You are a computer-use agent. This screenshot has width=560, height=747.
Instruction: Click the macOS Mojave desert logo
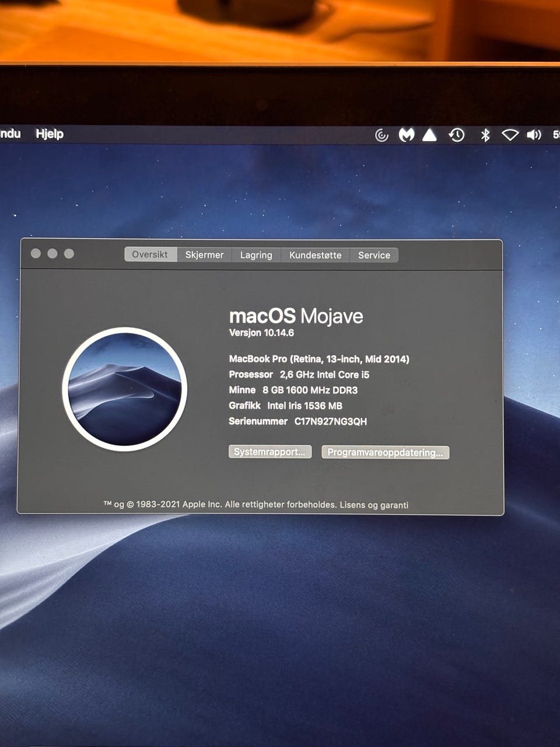click(x=125, y=389)
